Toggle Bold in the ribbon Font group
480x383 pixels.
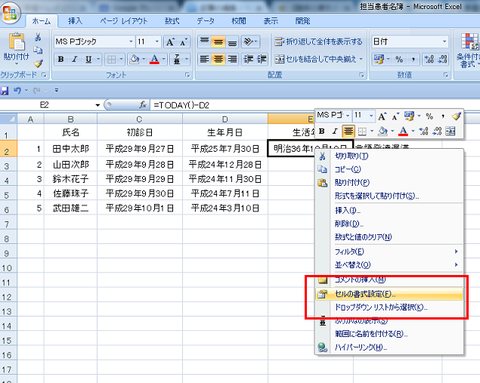61,59
